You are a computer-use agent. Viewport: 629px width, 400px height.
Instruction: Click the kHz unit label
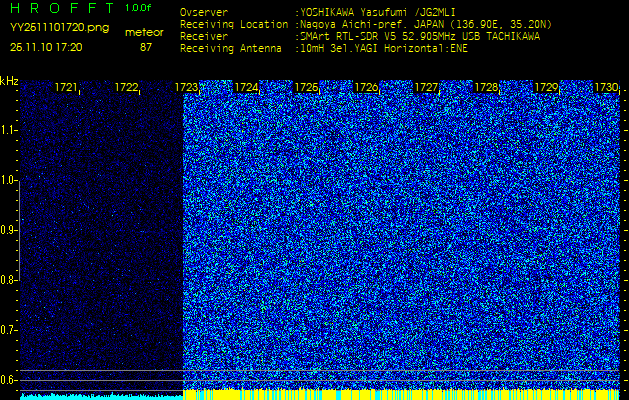click(9, 80)
